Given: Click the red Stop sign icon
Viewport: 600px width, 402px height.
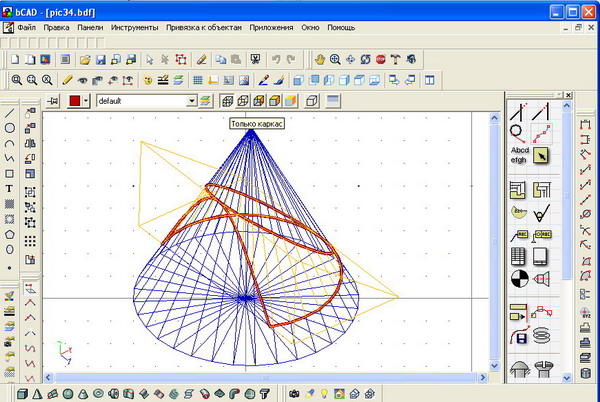Looking at the screenshot, I should [380, 60].
